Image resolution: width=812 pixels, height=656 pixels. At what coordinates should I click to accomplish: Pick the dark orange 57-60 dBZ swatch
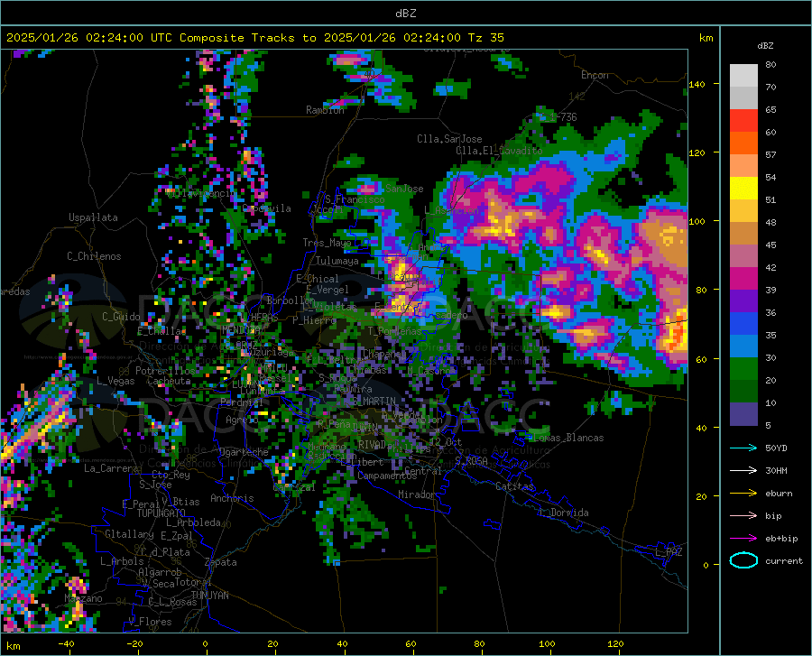743,143
